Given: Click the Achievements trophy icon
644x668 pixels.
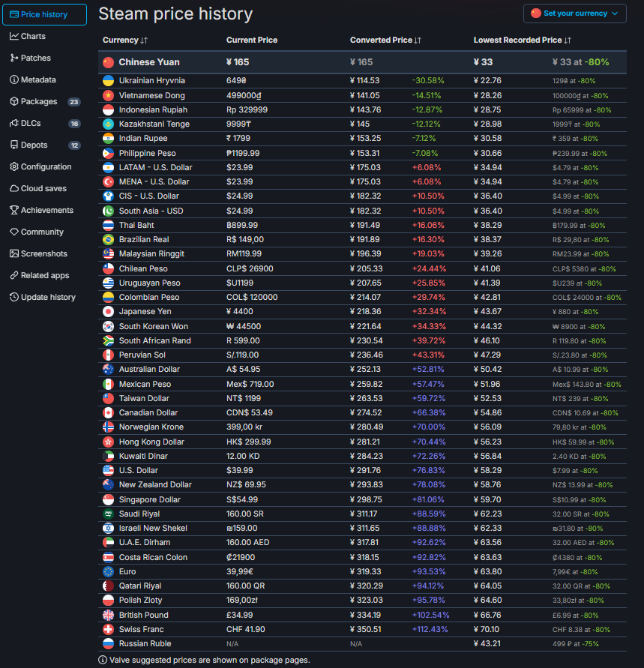Looking at the screenshot, I should (x=14, y=210).
